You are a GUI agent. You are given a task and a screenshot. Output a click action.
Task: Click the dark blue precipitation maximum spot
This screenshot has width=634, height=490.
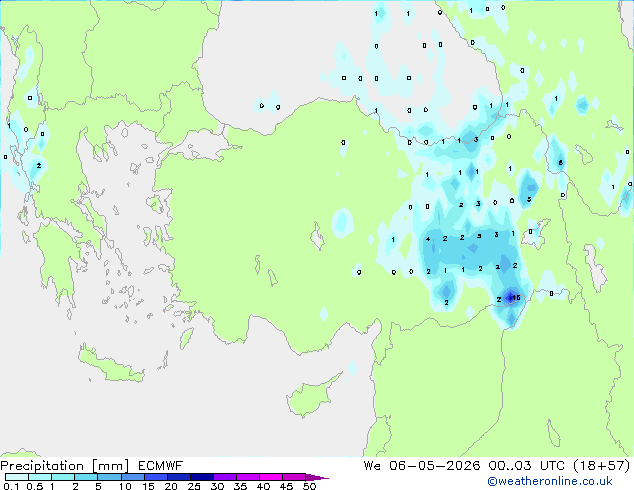tap(510, 297)
